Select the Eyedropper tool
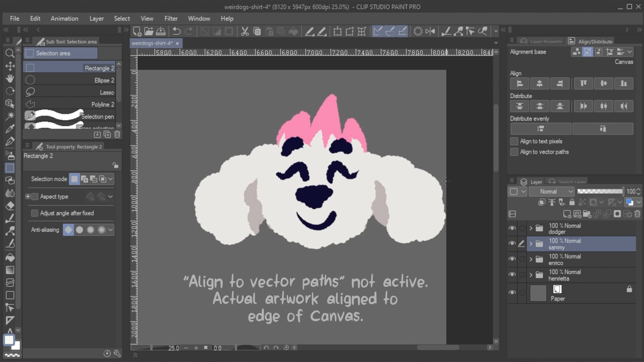This screenshot has height=362, width=644. click(10, 129)
